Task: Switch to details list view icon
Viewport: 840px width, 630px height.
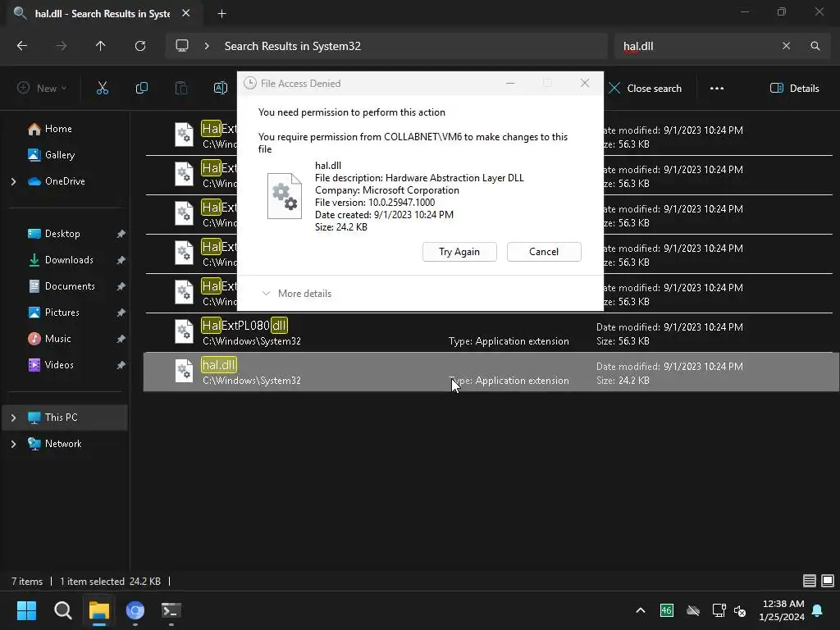Action: pos(810,581)
